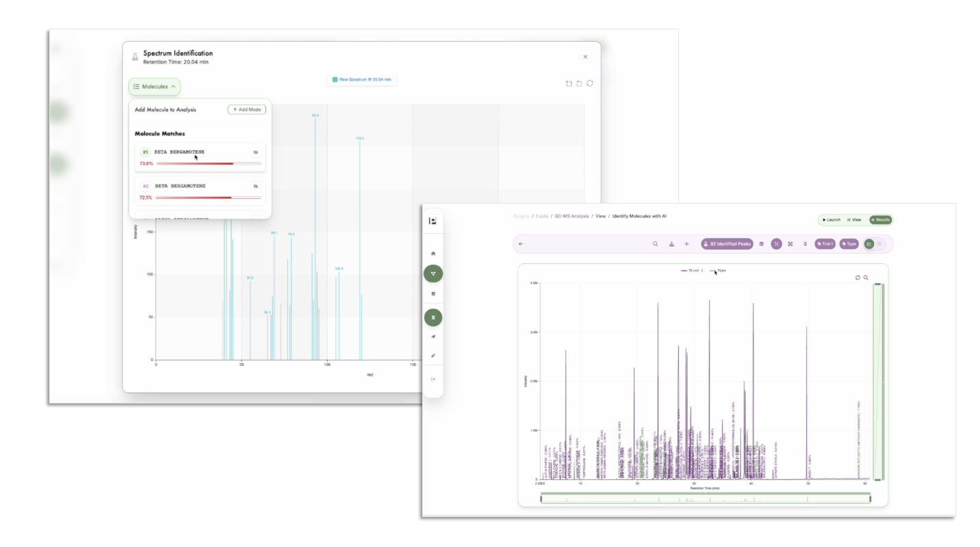Toggle visibility of #1 Beta Bergamotene match
Image resolution: width=980 pixels, height=547 pixels.
255,152
